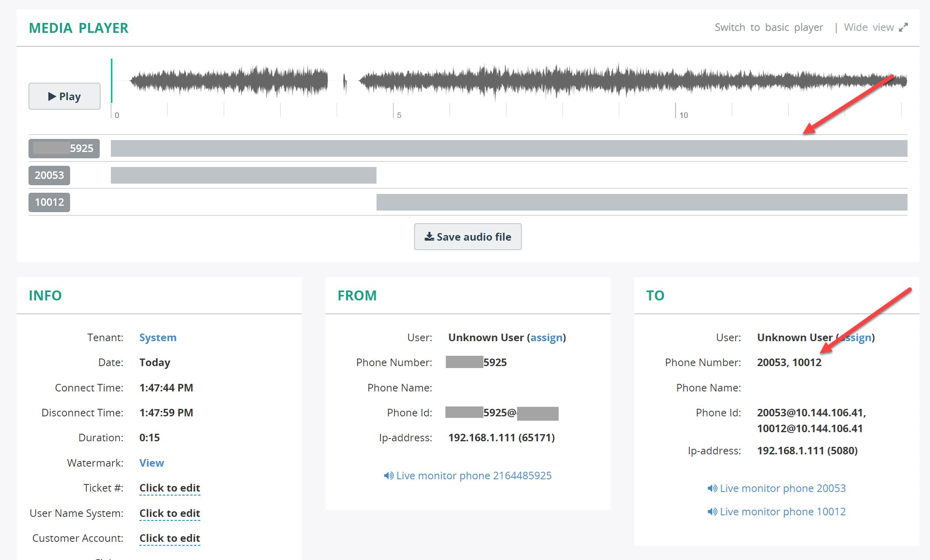Click the 10012 segment bar in timeline

642,202
